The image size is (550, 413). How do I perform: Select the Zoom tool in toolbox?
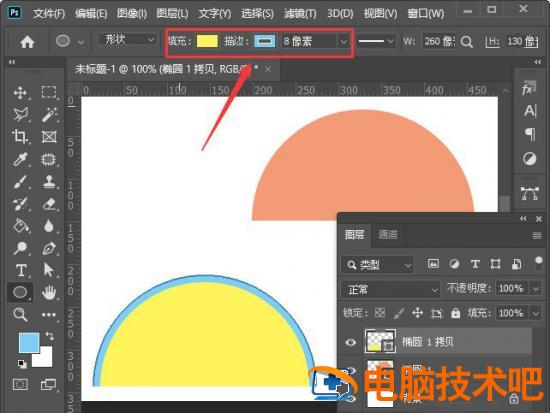click(x=20, y=314)
